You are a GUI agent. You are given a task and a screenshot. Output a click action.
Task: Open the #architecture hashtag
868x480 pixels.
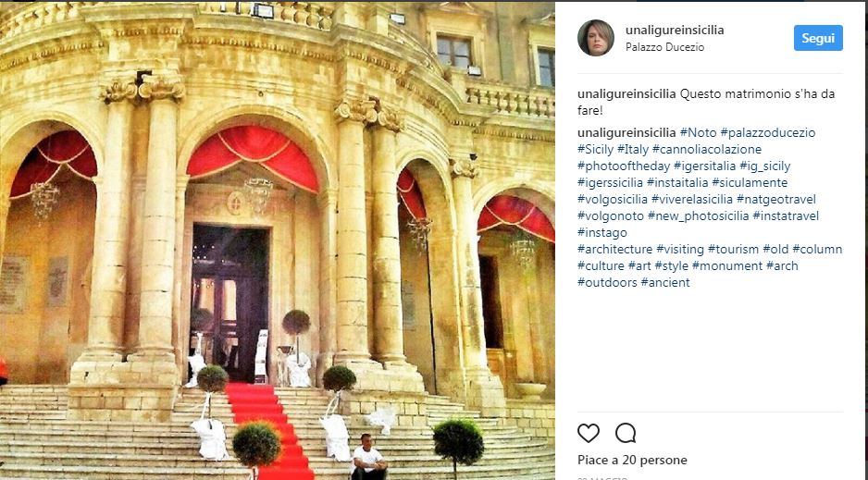tap(615, 249)
